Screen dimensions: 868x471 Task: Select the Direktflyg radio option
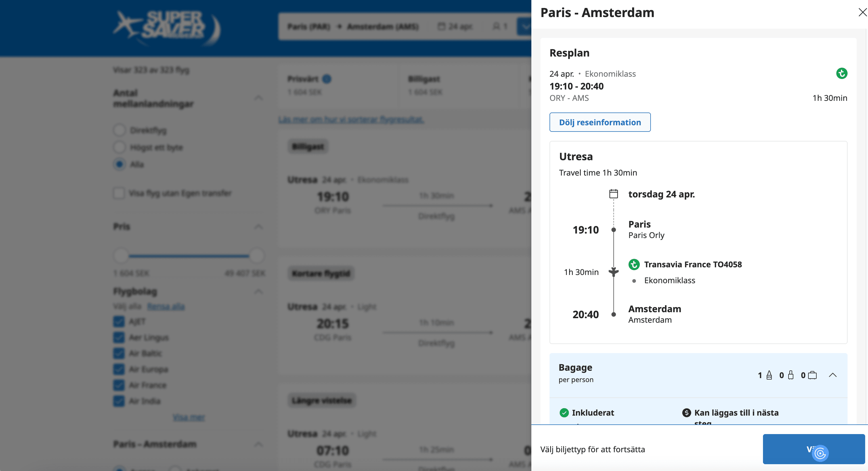[119, 130]
